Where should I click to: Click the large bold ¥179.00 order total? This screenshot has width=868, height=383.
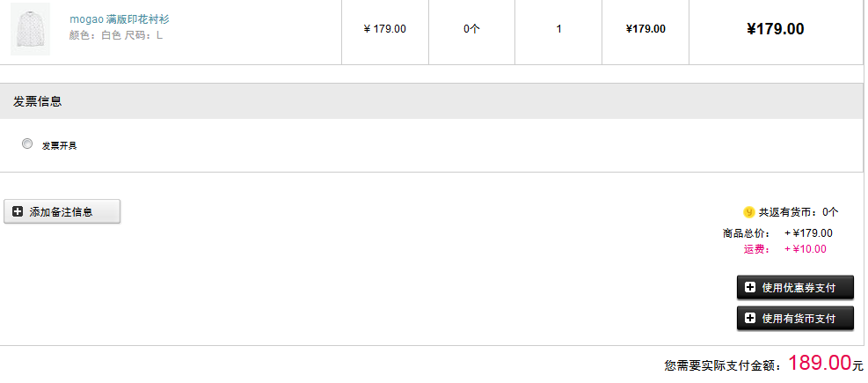point(775,29)
